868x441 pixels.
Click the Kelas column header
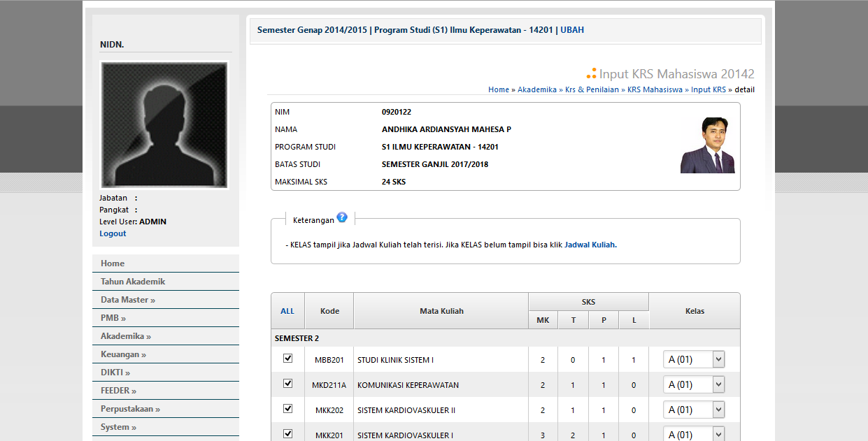click(x=695, y=311)
